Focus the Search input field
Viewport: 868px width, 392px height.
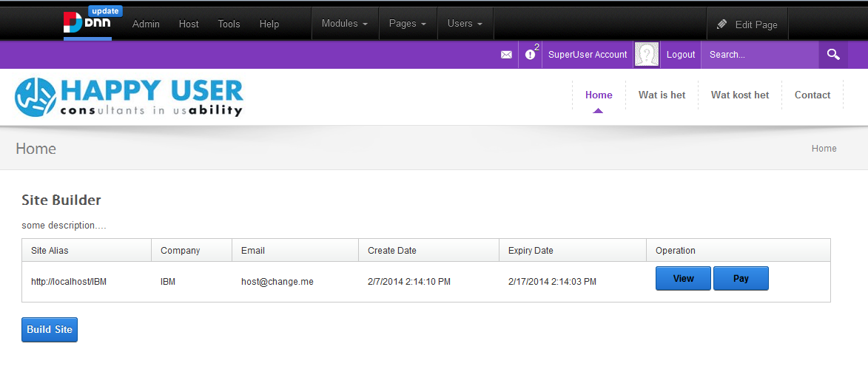(759, 55)
